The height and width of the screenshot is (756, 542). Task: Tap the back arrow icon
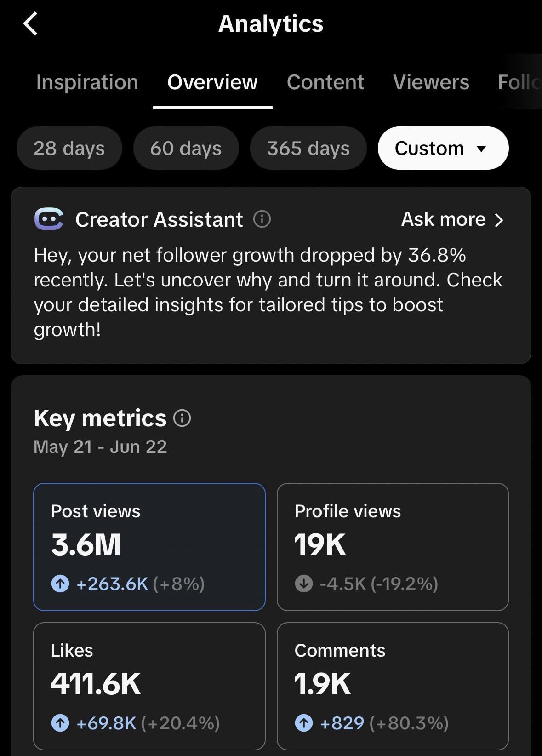[x=30, y=24]
